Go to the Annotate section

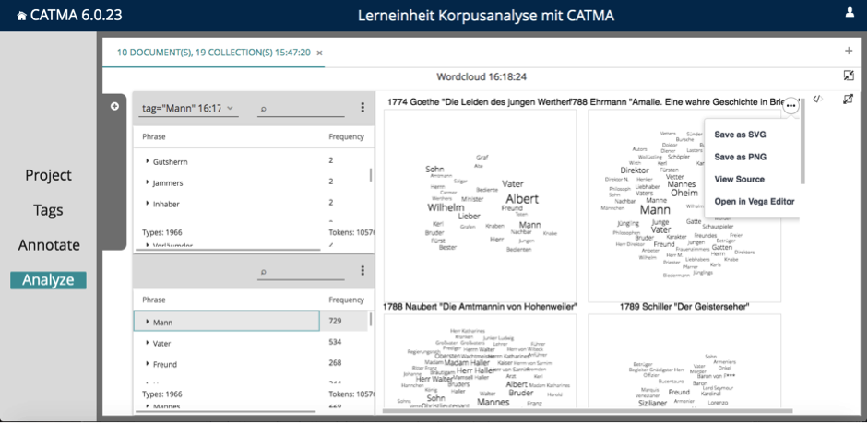49,245
